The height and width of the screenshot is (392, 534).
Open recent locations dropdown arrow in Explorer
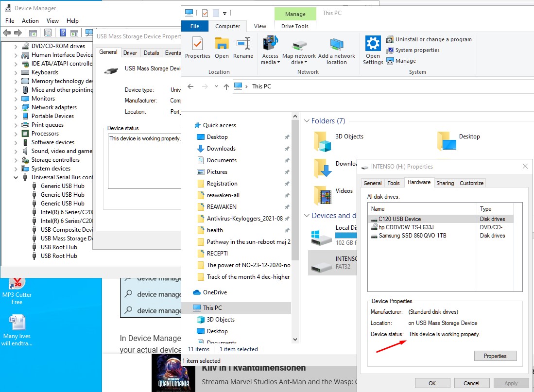point(216,86)
